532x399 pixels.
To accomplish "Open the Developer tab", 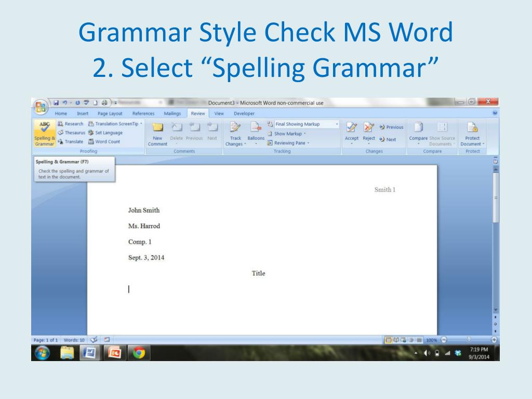I will 244,114.
